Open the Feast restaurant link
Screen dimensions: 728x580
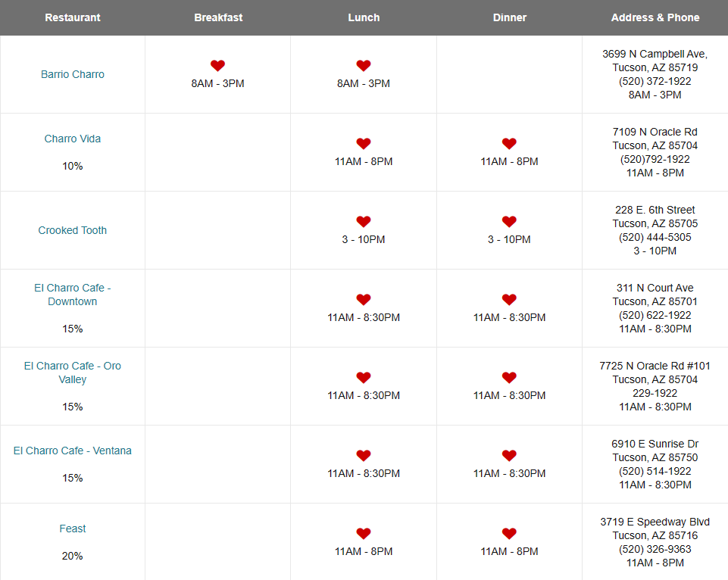click(x=73, y=529)
